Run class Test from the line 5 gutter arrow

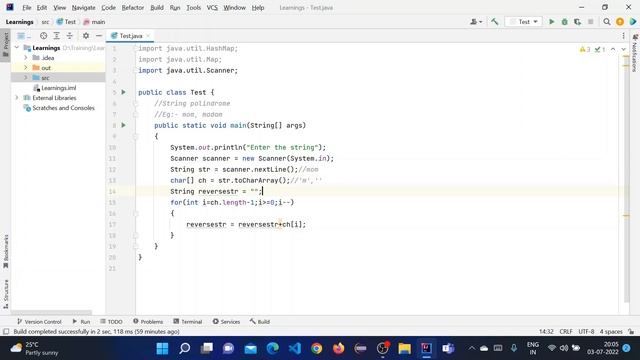pyautogui.click(x=123, y=92)
